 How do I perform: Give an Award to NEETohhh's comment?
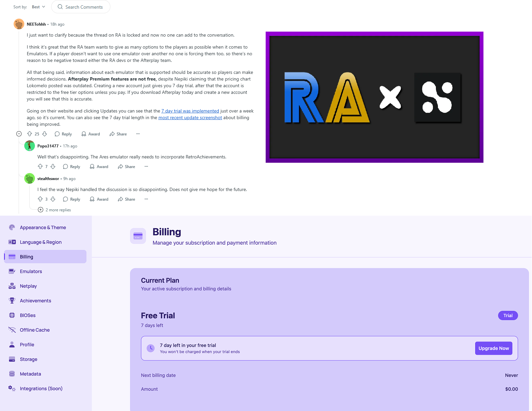[90, 134]
